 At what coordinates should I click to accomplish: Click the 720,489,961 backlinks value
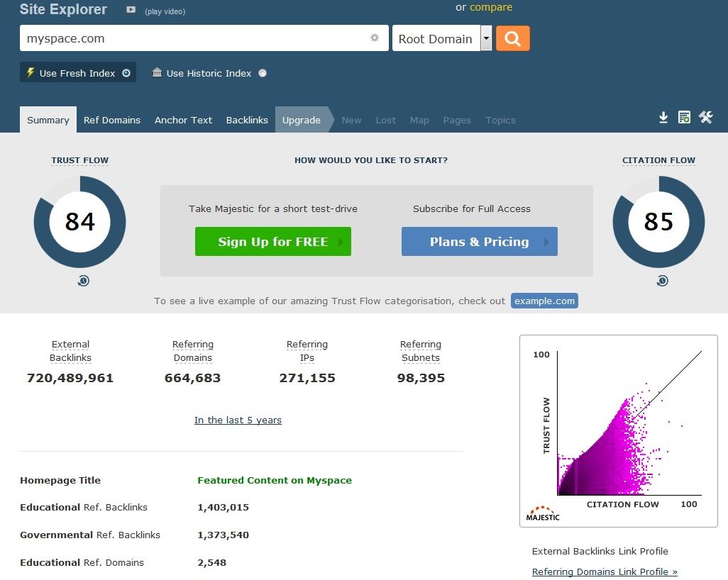pyautogui.click(x=70, y=378)
